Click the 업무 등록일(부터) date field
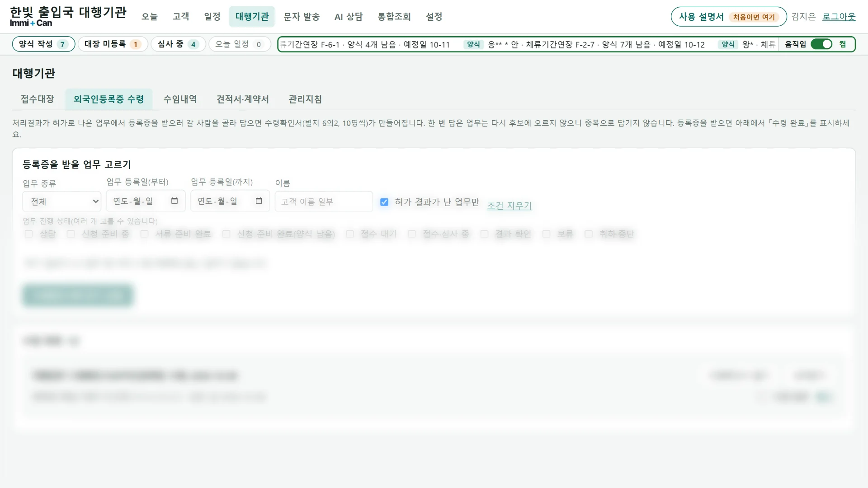Viewport: 868px width, 488px height. click(146, 201)
